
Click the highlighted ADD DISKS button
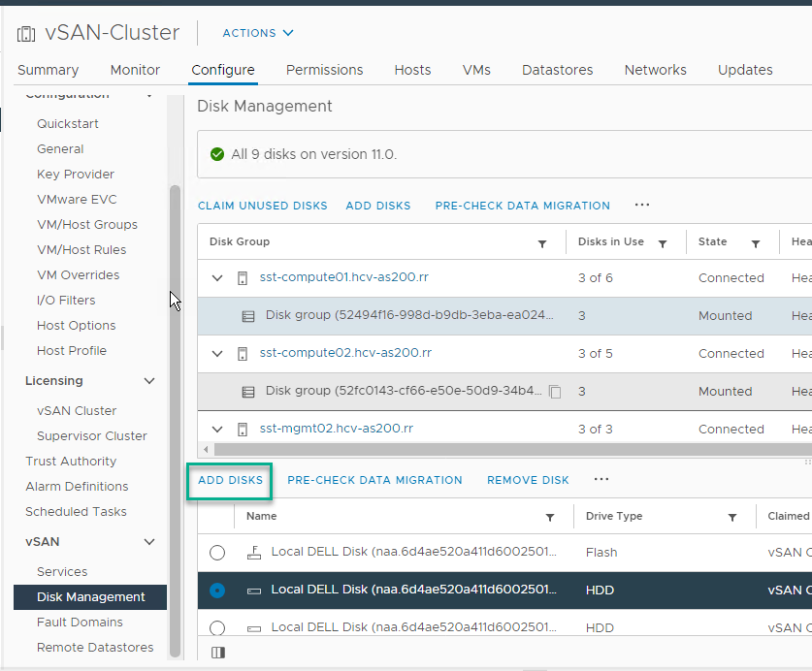tap(229, 479)
